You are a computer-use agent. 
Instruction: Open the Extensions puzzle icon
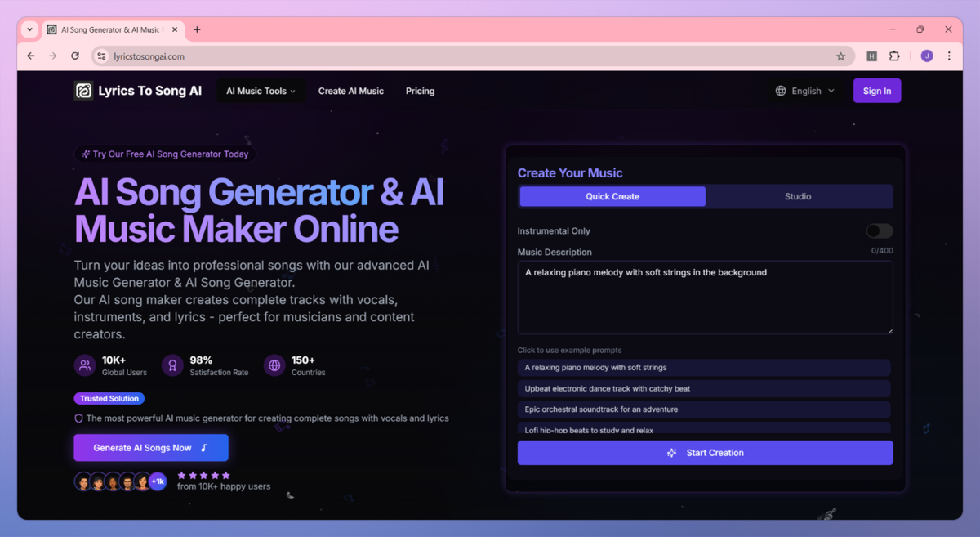pos(894,56)
